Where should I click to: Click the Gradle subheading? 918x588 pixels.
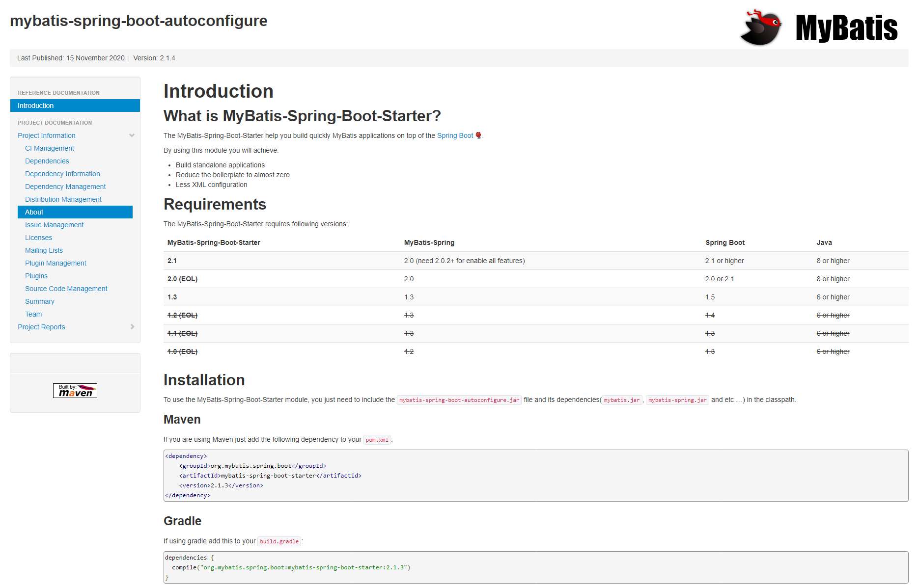click(183, 521)
